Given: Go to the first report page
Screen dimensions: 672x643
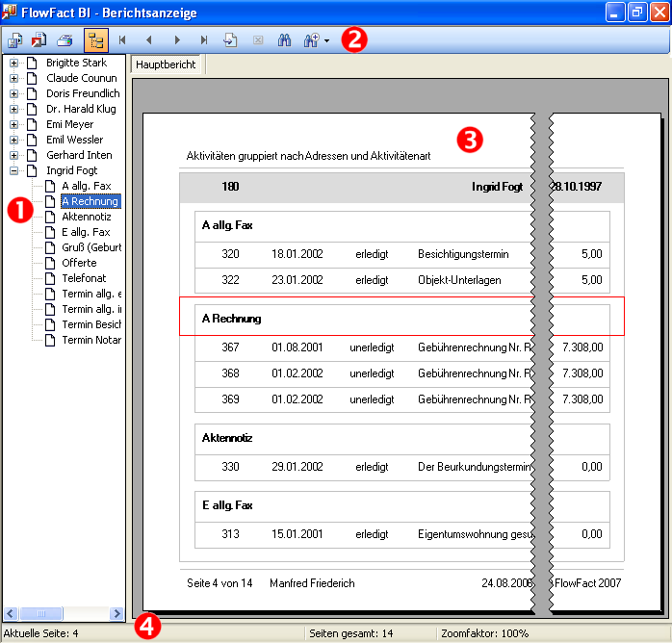Looking at the screenshot, I should pyautogui.click(x=122, y=40).
